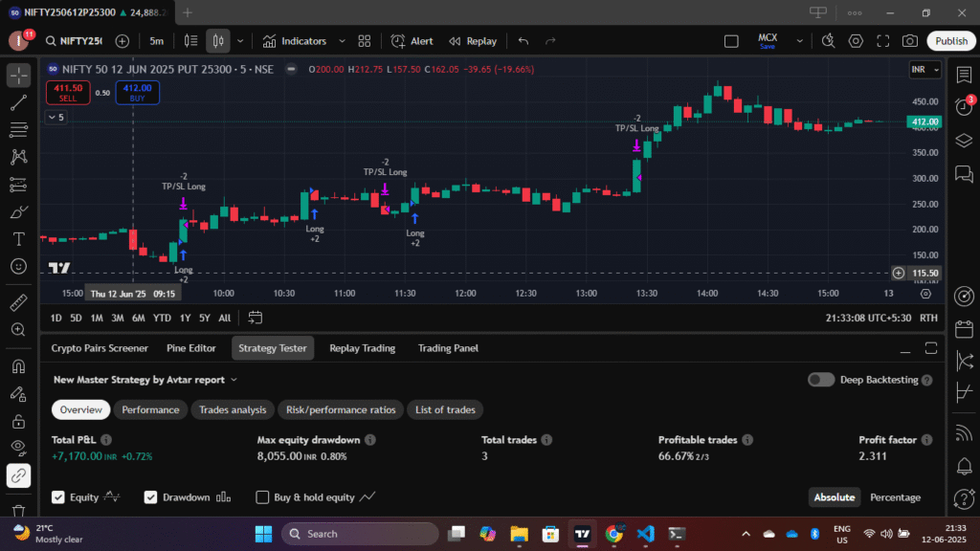
Task: Click the red 411.50 SELL button
Action: (68, 93)
